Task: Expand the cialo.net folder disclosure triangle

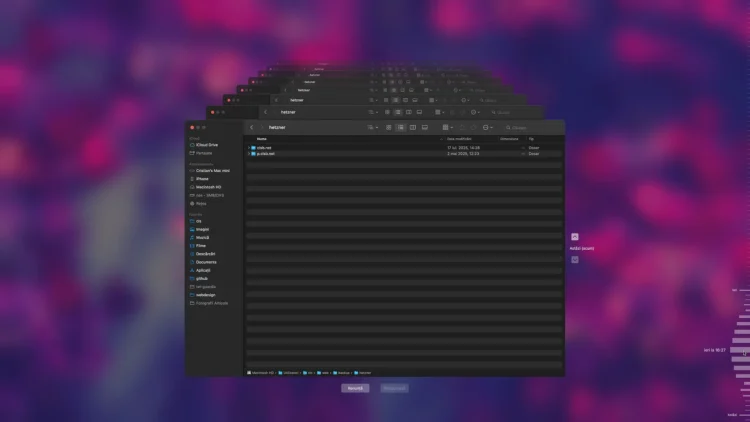Action: 249,148
